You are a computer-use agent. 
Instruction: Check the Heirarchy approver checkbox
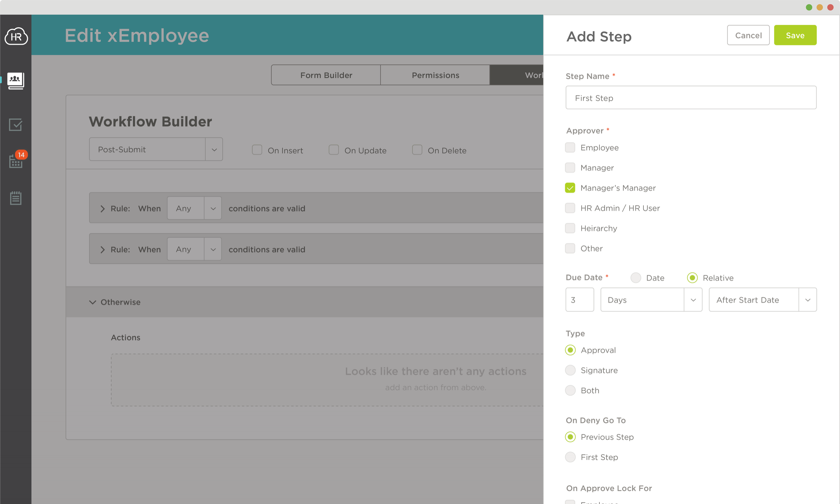coord(570,228)
